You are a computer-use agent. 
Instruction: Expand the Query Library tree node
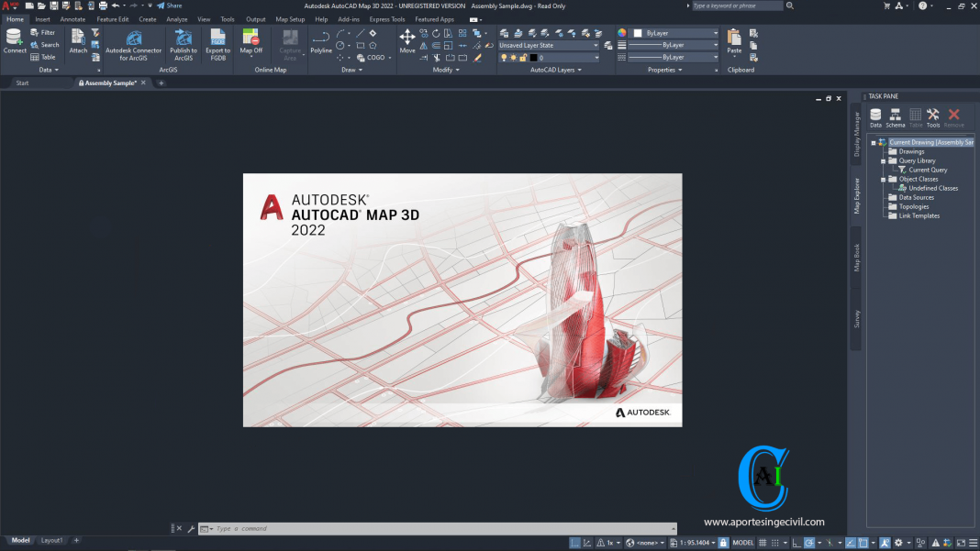pyautogui.click(x=884, y=160)
